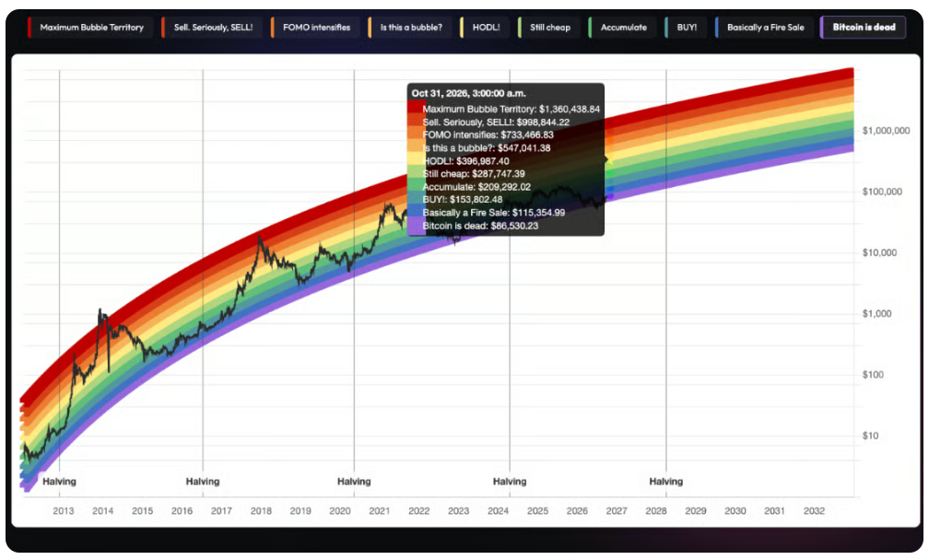Click tooltip date Oct 31, 2026
The height and width of the screenshot is (560, 929).
click(468, 93)
